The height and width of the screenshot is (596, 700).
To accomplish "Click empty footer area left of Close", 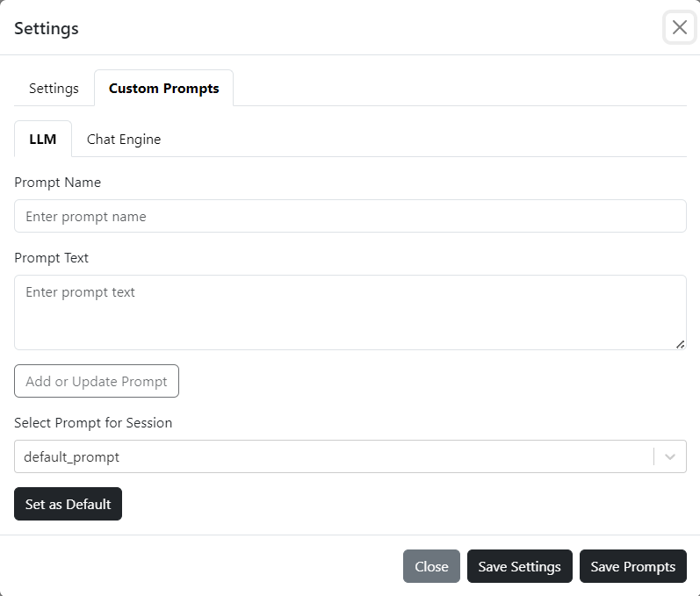I will tap(202, 566).
